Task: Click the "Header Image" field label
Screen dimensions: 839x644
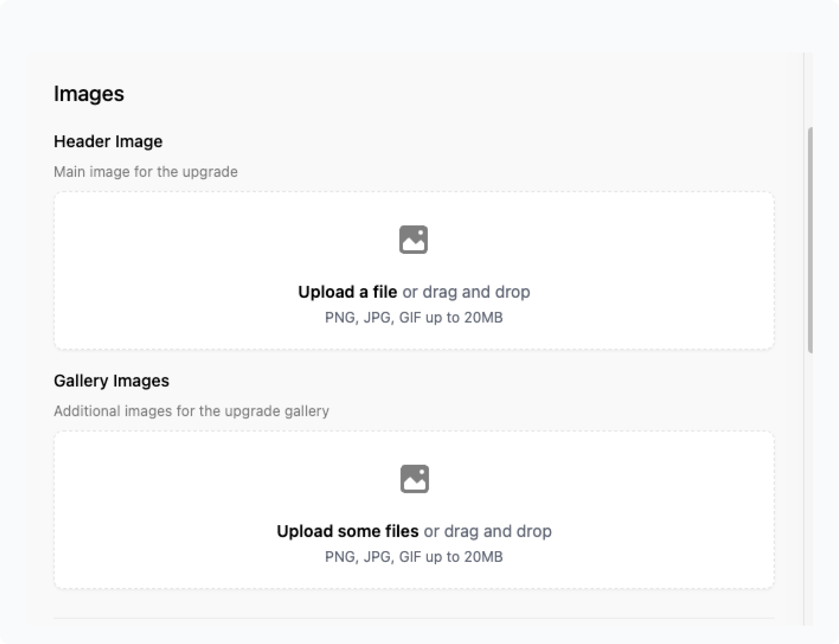Action: pos(108,141)
